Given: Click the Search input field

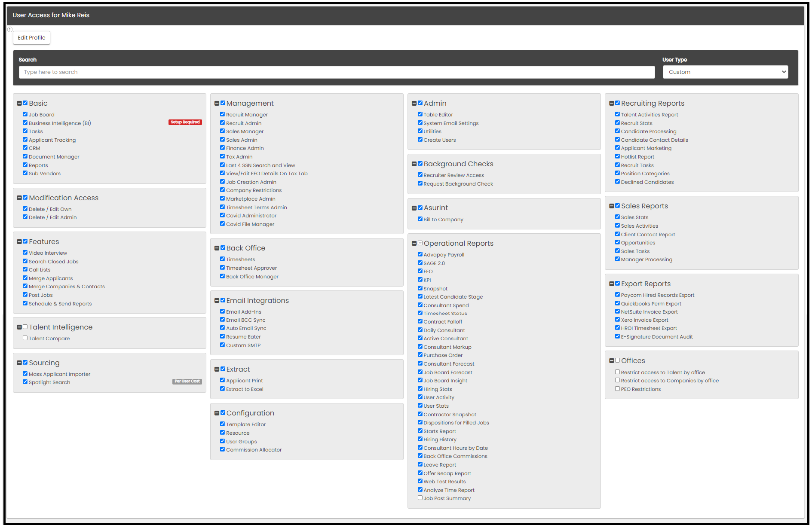Looking at the screenshot, I should [337, 72].
